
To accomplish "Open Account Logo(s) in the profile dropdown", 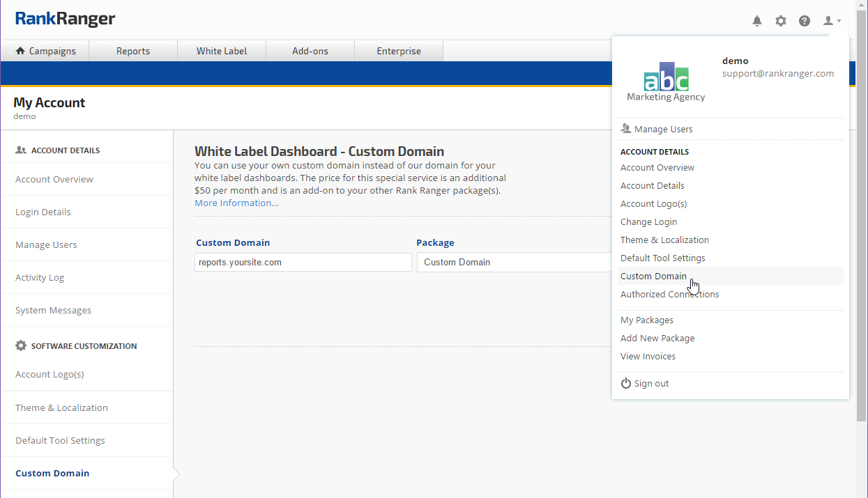I will 653,204.
